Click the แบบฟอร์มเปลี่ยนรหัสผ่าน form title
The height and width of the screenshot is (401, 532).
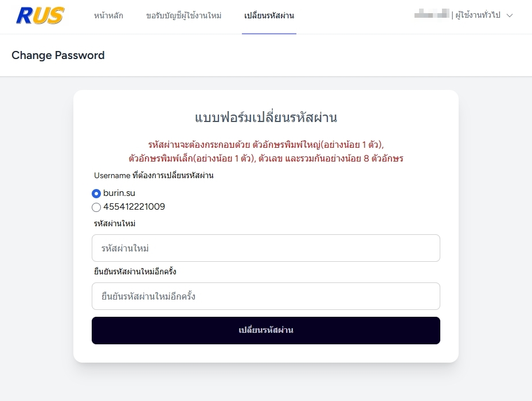point(265,117)
